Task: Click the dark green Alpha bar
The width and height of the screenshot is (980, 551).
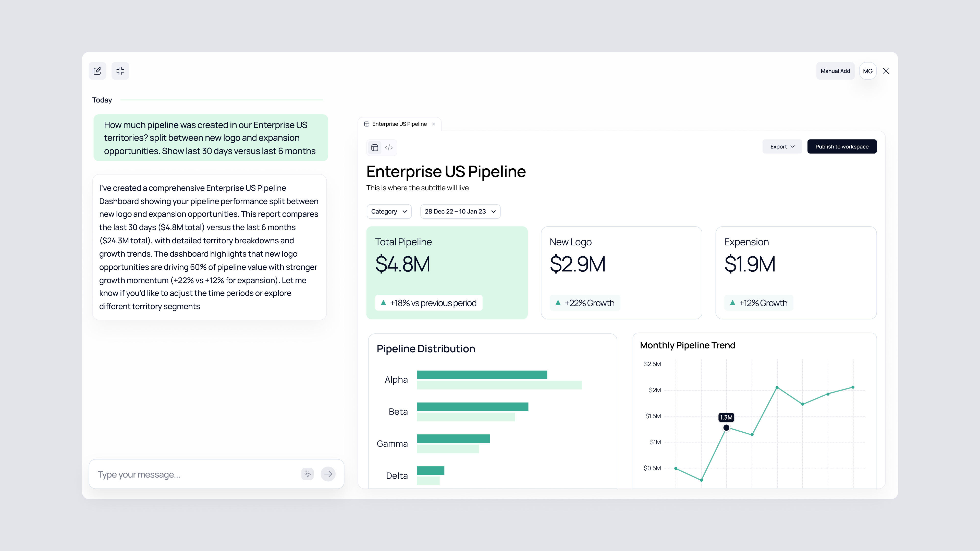Action: click(482, 375)
